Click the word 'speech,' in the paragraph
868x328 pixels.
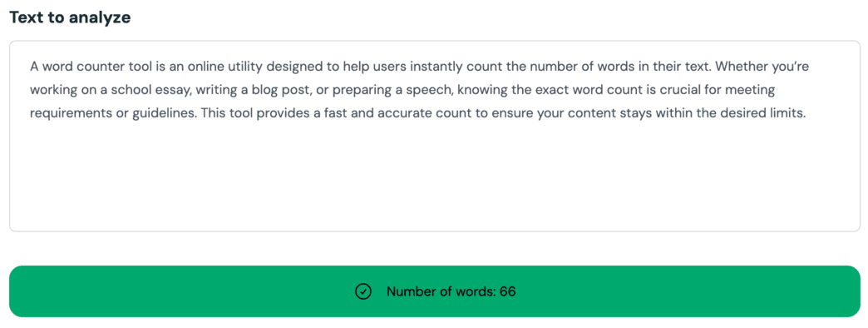coord(435,90)
